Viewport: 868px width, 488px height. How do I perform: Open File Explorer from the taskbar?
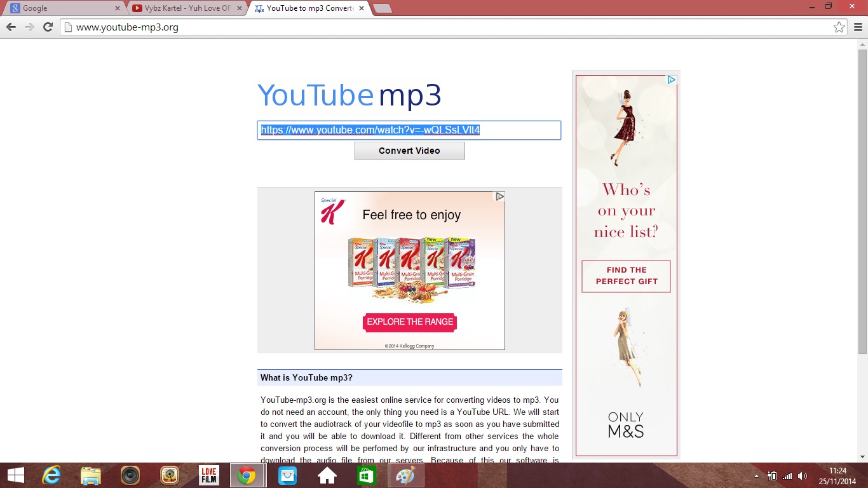[90, 475]
